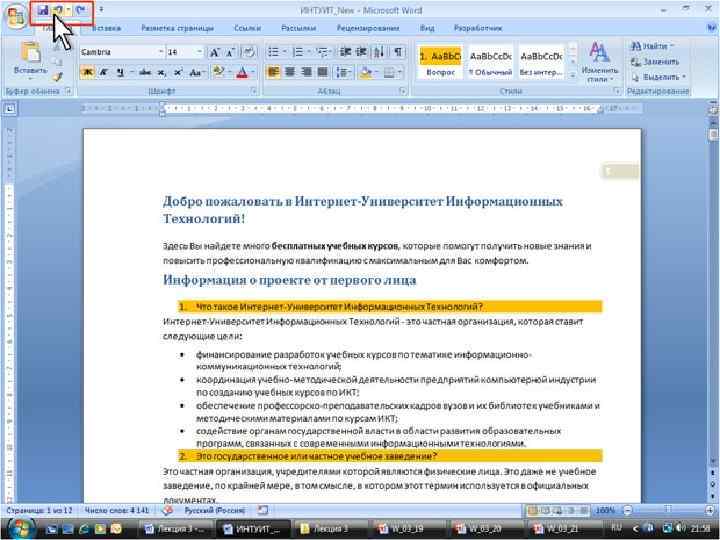Apply the Вопрос style from gallery
This screenshot has width=720, height=540.
[440, 62]
